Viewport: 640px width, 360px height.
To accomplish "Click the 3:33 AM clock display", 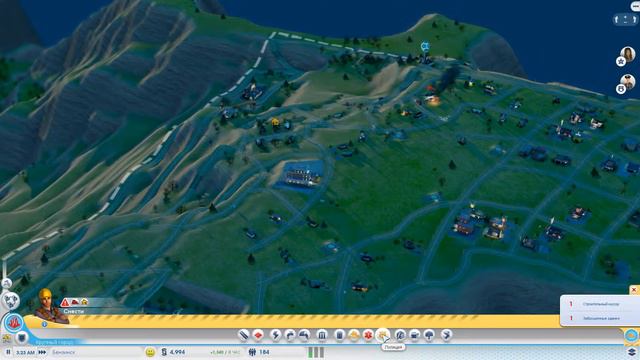I will click(25, 352).
